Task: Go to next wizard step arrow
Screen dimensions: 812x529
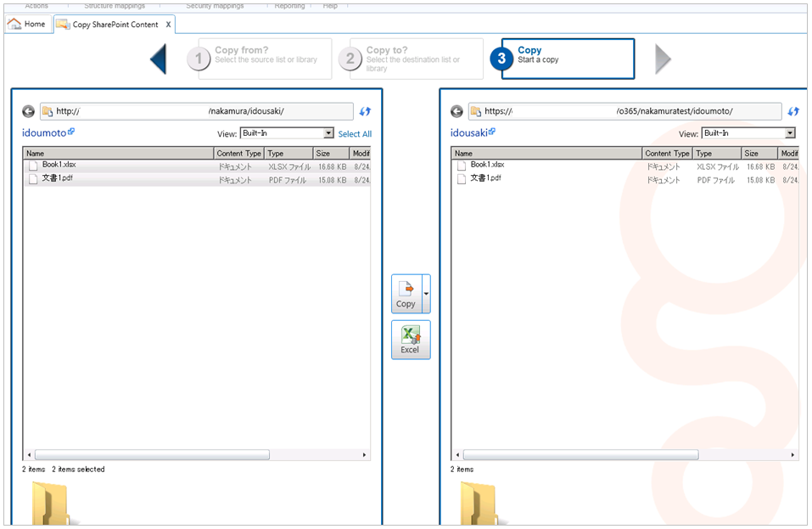Action: click(663, 59)
